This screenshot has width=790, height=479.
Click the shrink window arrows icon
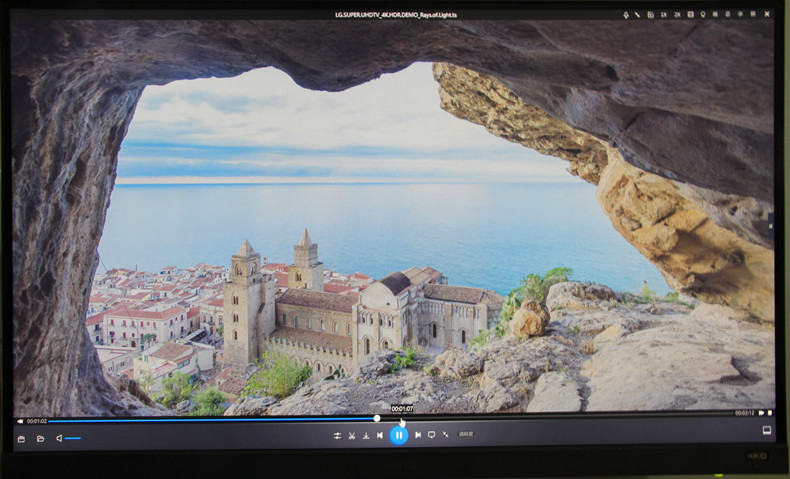(x=445, y=435)
